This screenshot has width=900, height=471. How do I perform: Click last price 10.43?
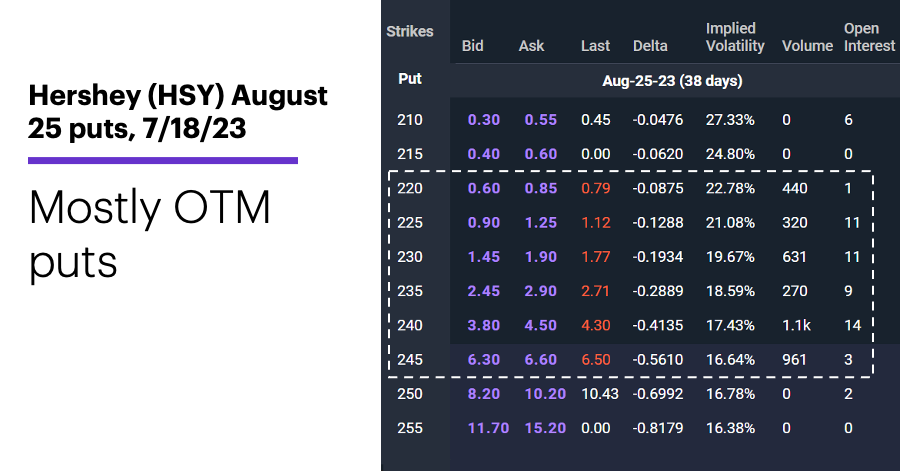[600, 394]
